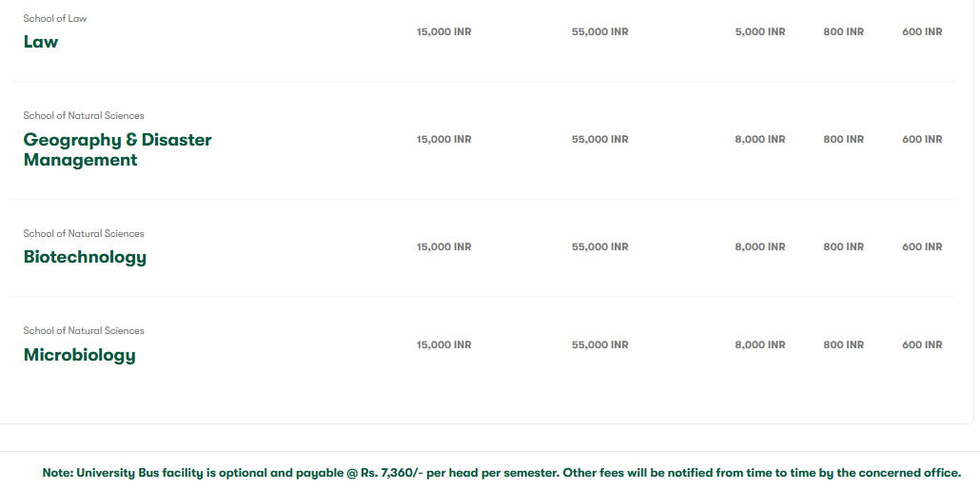
Task: Click School of Natural Sciences above Geography
Action: [x=84, y=115]
